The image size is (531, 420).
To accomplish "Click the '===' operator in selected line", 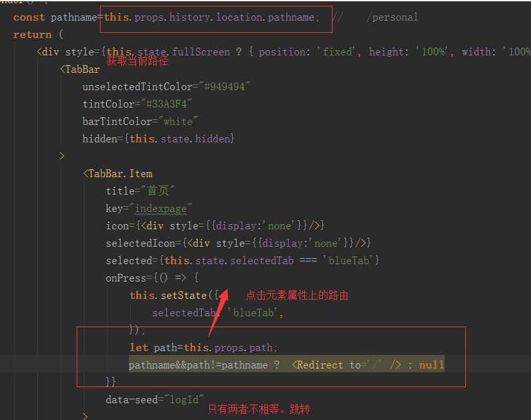I will pyautogui.click(x=308, y=261).
